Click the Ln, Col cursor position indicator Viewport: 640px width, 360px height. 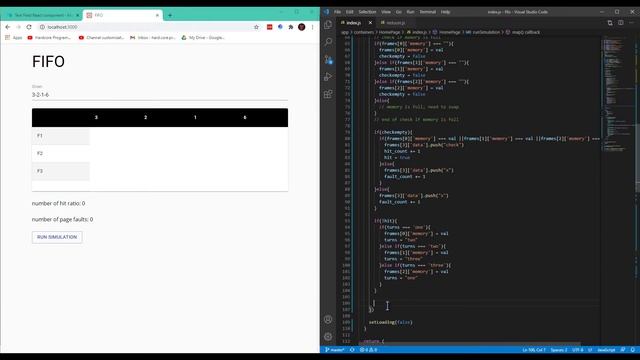click(534, 350)
